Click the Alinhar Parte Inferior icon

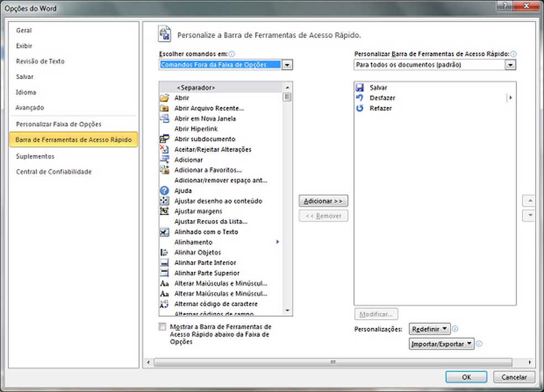164,263
